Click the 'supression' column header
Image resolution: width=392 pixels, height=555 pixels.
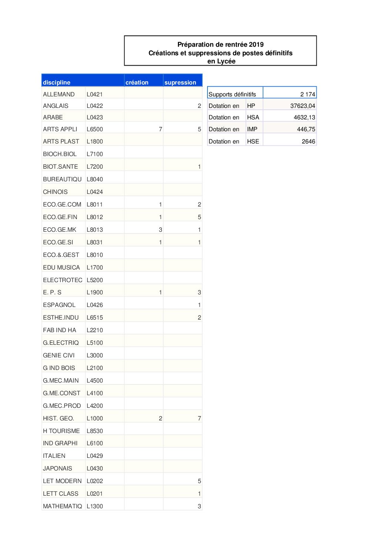(x=183, y=80)
